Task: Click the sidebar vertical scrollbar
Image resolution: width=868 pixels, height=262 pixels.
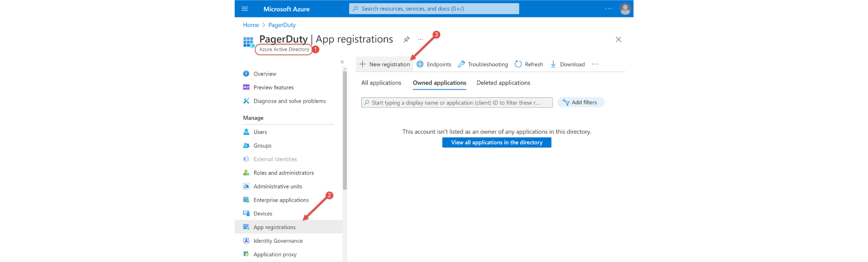Action: click(x=345, y=130)
